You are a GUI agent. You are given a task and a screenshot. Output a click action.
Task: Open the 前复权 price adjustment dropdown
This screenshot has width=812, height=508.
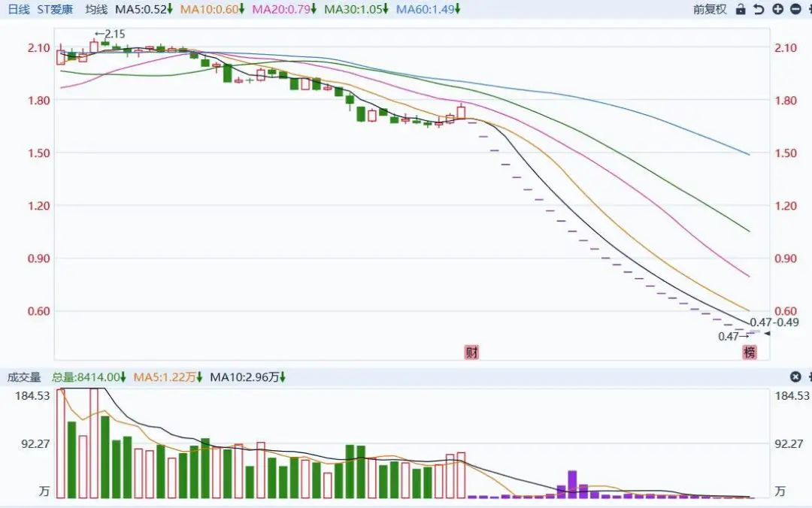[710, 9]
